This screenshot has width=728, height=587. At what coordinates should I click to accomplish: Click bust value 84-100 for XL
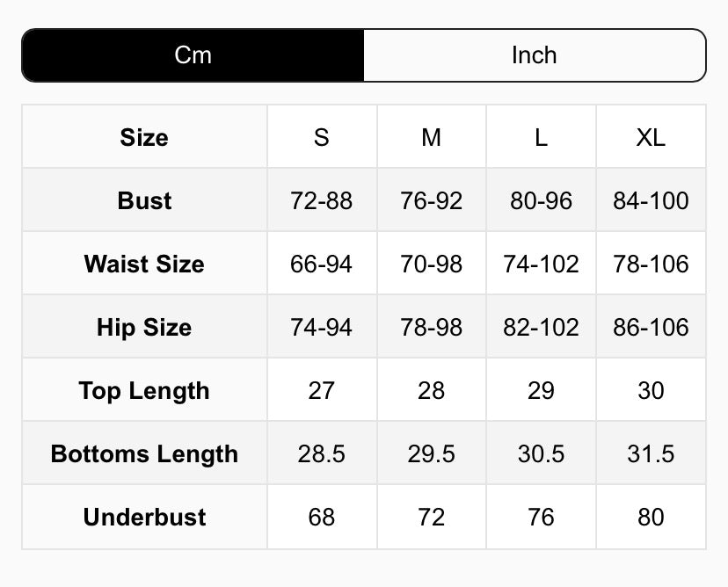651,200
